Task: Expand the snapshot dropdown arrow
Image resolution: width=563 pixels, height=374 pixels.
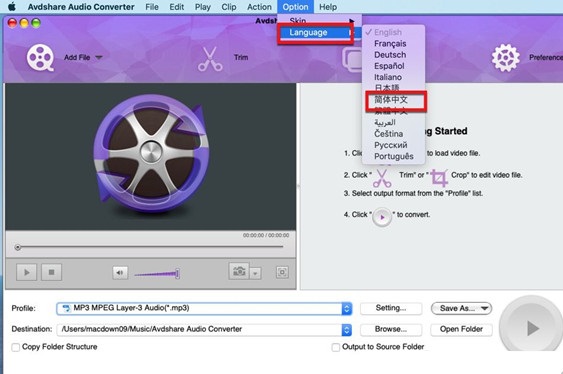Action: pyautogui.click(x=255, y=274)
